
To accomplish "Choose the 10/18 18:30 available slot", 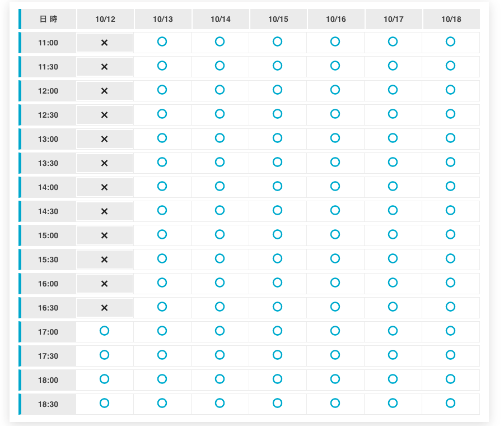I will click(450, 403).
